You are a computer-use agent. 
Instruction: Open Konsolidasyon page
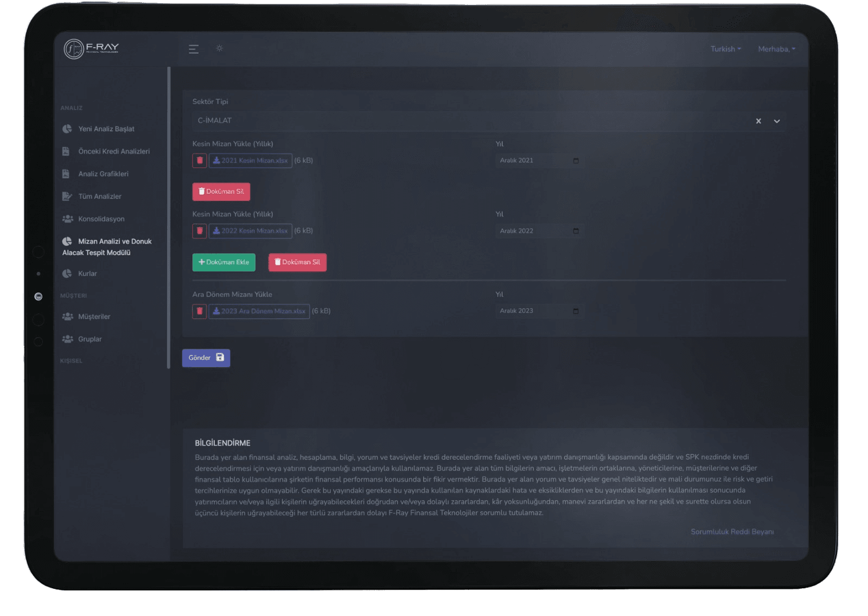(101, 219)
